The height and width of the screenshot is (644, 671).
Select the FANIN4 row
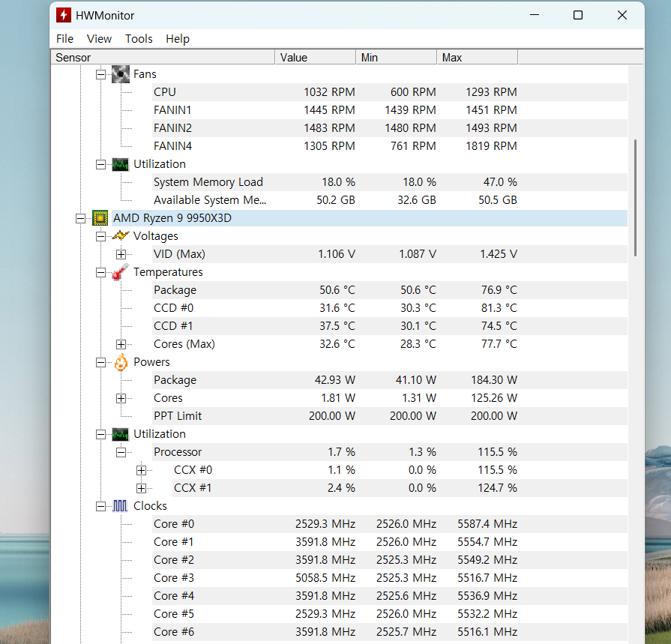click(x=390, y=146)
